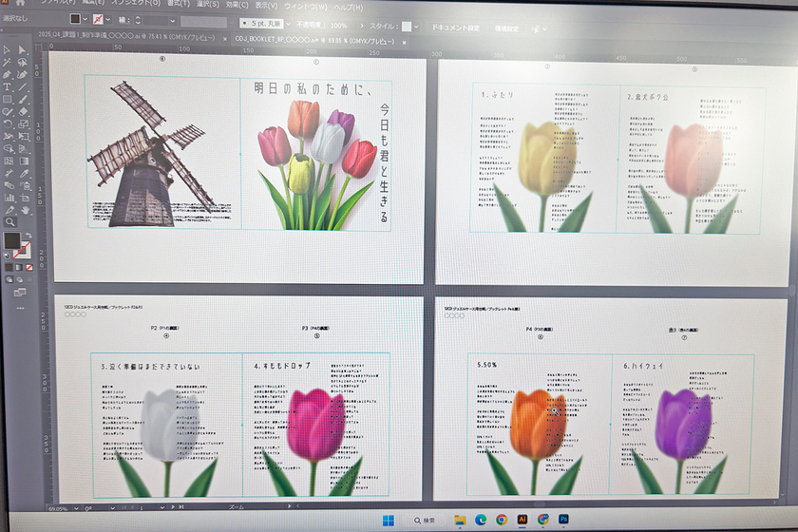The width and height of the screenshot is (798, 532).
Task: Open Photoshop from the Windows taskbar
Action: [565, 520]
